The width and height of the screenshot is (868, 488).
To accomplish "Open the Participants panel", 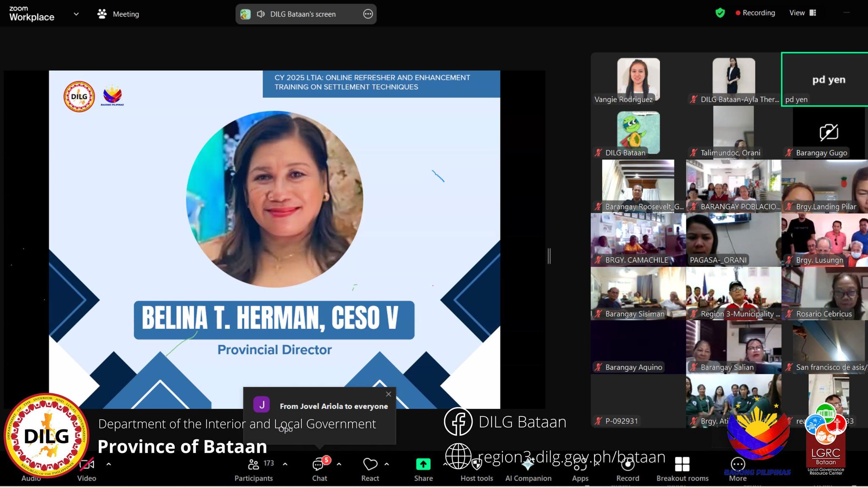I will tap(253, 470).
